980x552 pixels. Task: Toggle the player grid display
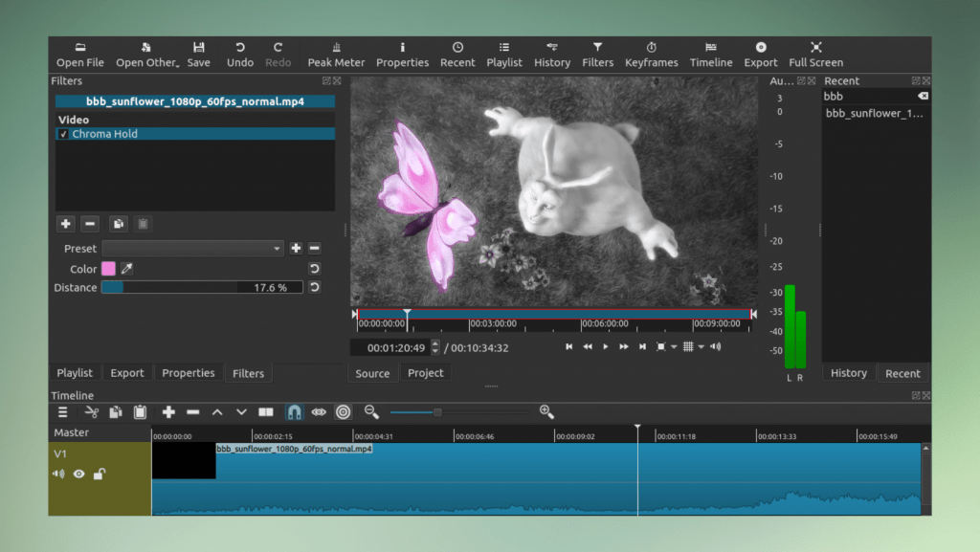[688, 346]
